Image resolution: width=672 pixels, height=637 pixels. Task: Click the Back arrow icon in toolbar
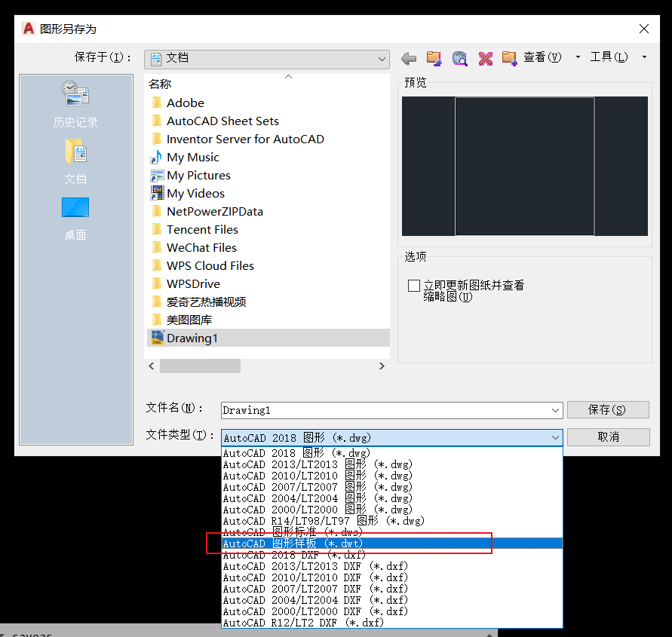pyautogui.click(x=409, y=58)
